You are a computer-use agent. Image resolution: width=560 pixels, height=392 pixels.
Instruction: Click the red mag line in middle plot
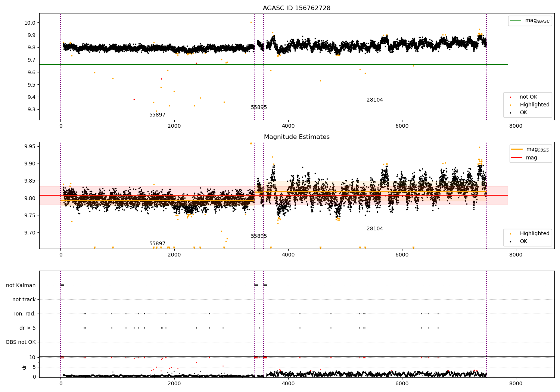(274, 195)
